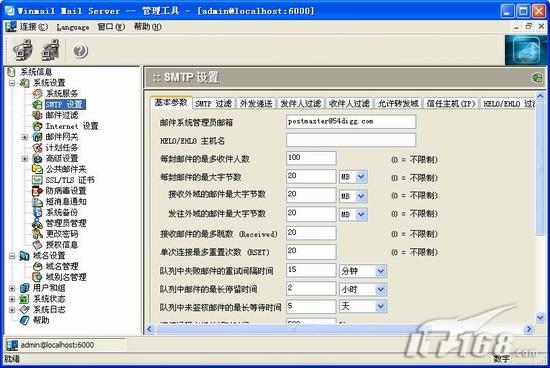The height and width of the screenshot is (368, 550).
Task: Open 防病毒设置 in the sidebar
Action: [x=66, y=191]
